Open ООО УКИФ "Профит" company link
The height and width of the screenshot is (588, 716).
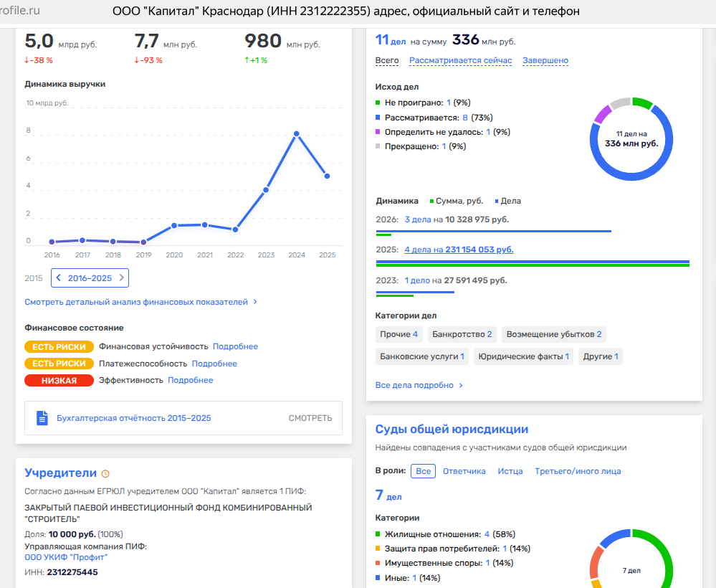[x=66, y=557]
